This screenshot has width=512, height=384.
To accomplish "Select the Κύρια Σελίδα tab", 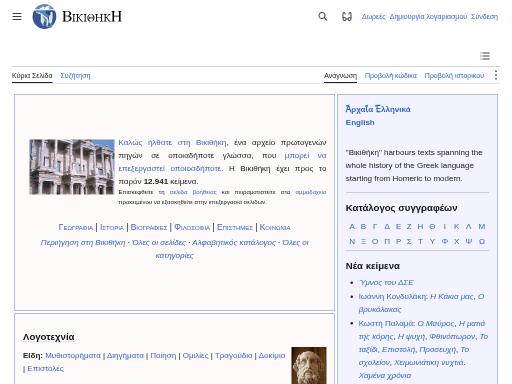I will coord(32,76).
